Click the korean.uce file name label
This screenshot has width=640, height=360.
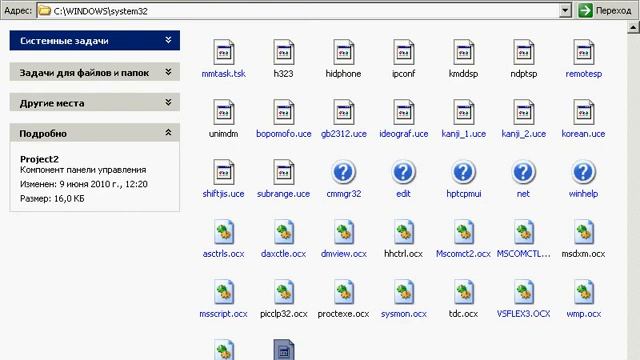[583, 134]
